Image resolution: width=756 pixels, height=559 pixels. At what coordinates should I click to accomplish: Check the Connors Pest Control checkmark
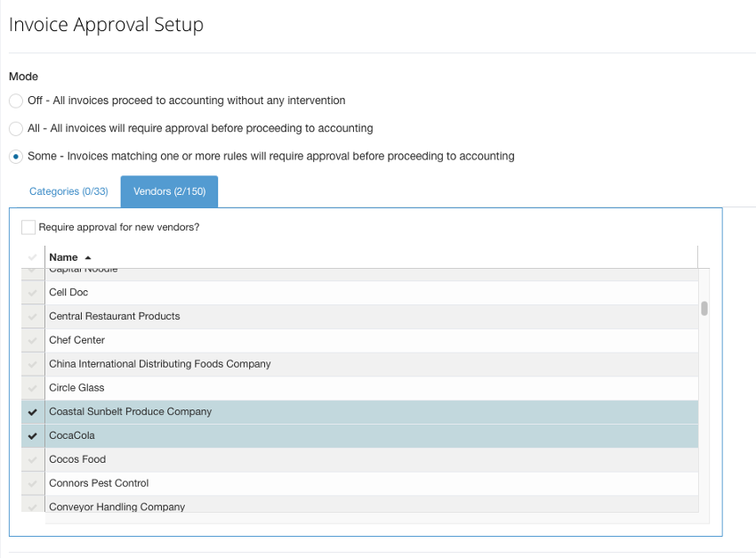pos(33,483)
